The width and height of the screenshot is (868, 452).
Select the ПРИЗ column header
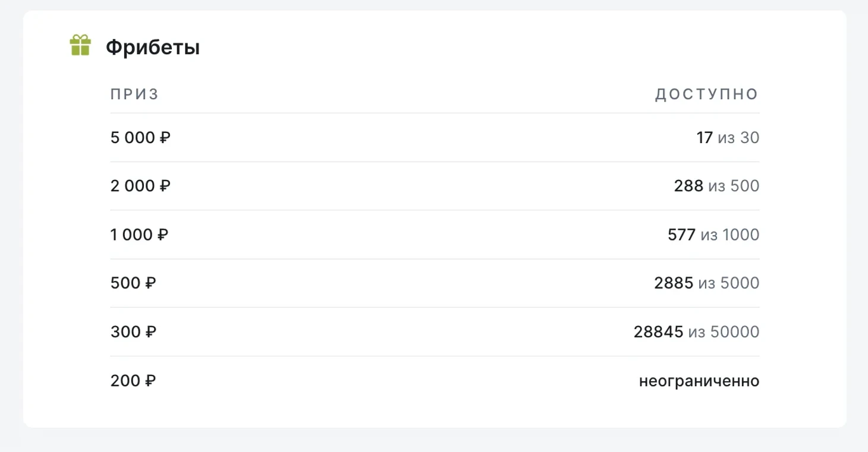pos(134,94)
